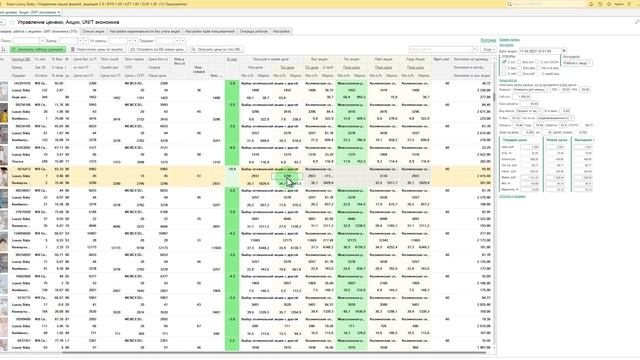Click the Артикул ВБ column header
This screenshot has width=640, height=360.
20,60
